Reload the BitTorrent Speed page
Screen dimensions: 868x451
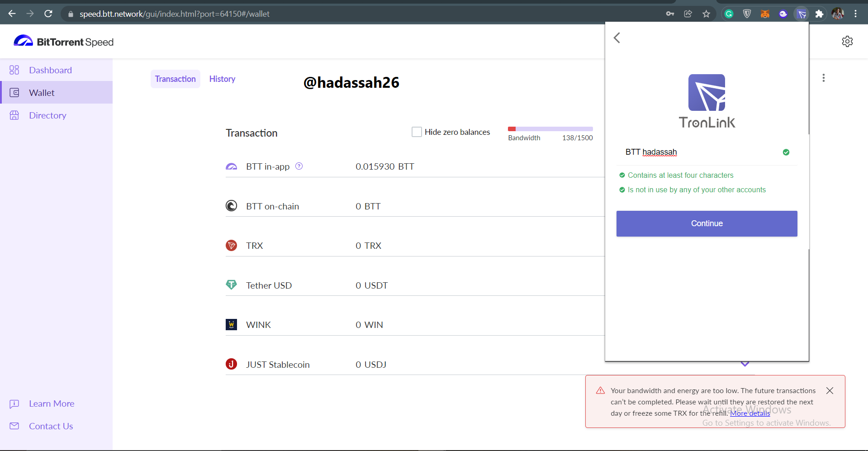click(48, 14)
